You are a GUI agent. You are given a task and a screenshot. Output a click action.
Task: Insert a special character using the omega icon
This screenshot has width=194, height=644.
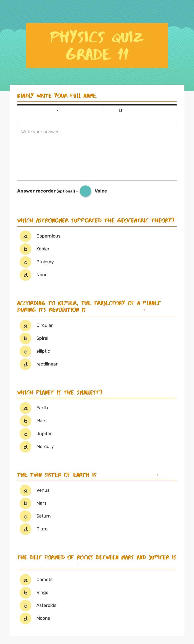tap(120, 110)
